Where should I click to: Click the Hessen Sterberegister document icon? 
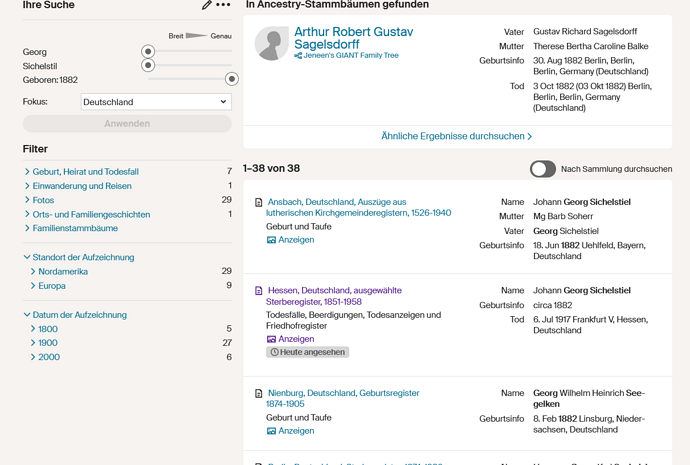(259, 291)
